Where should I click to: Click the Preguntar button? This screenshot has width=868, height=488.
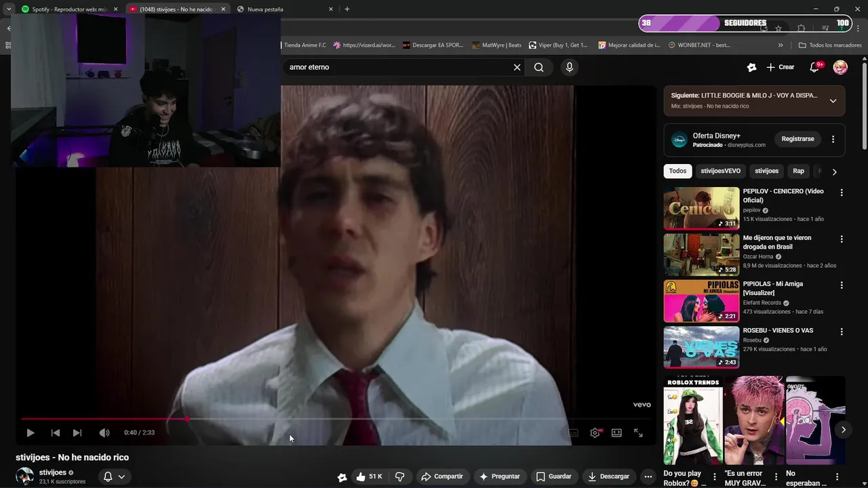point(499,476)
